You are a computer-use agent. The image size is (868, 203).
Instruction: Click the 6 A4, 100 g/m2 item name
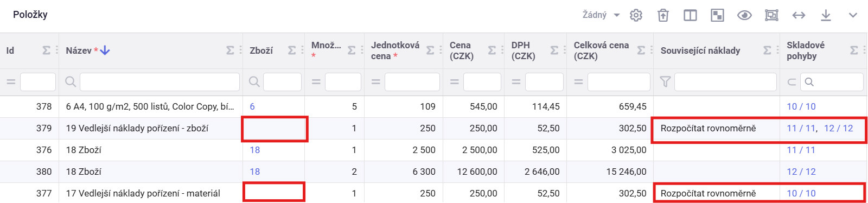pos(150,106)
